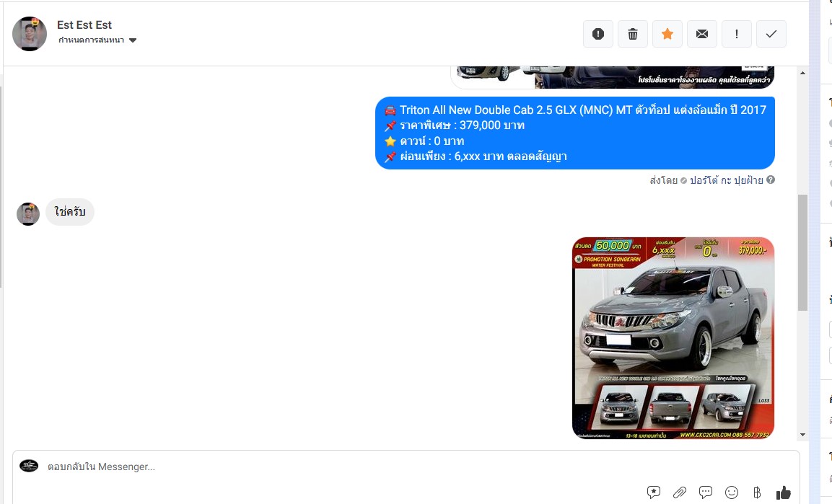Screen dimensions: 832x504
Task: Select the customer's 'ใช่ครับ' reply bubble
Action: tap(70, 211)
